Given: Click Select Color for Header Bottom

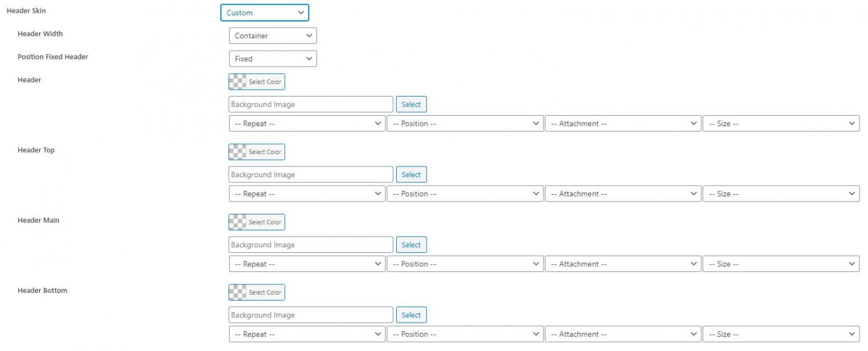Looking at the screenshot, I should (263, 292).
